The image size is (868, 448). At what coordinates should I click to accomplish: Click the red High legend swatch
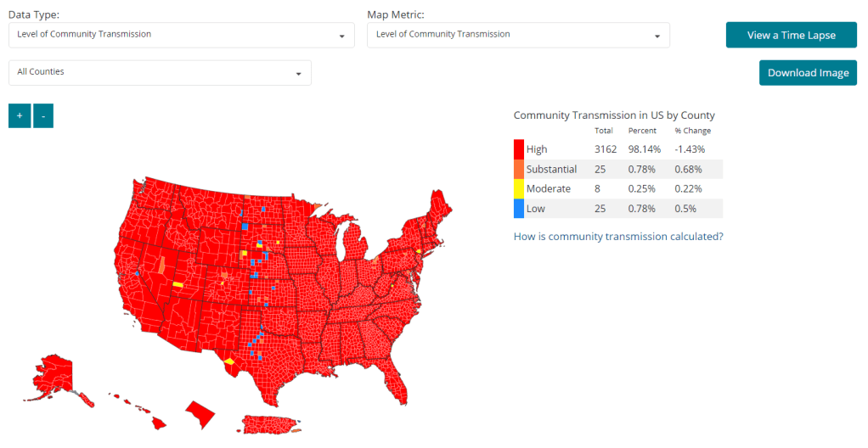[519, 149]
